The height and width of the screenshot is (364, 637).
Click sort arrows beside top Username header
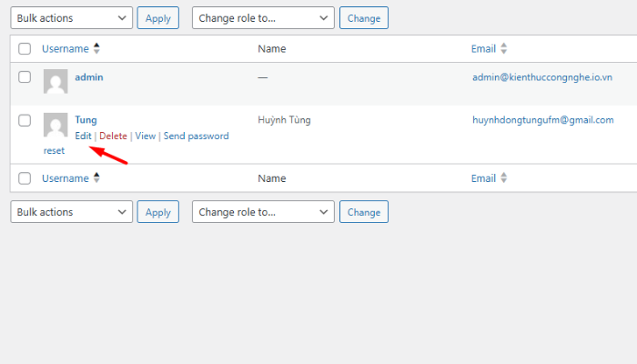[x=97, y=48]
